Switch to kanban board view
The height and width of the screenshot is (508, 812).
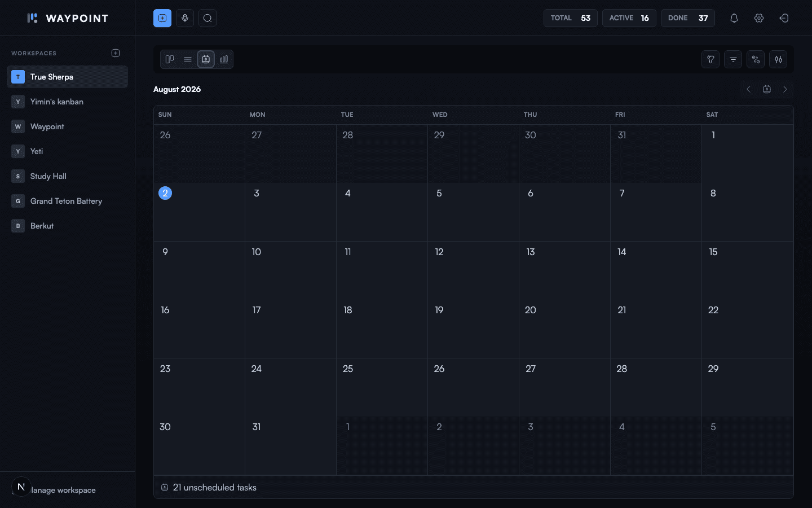(x=170, y=59)
